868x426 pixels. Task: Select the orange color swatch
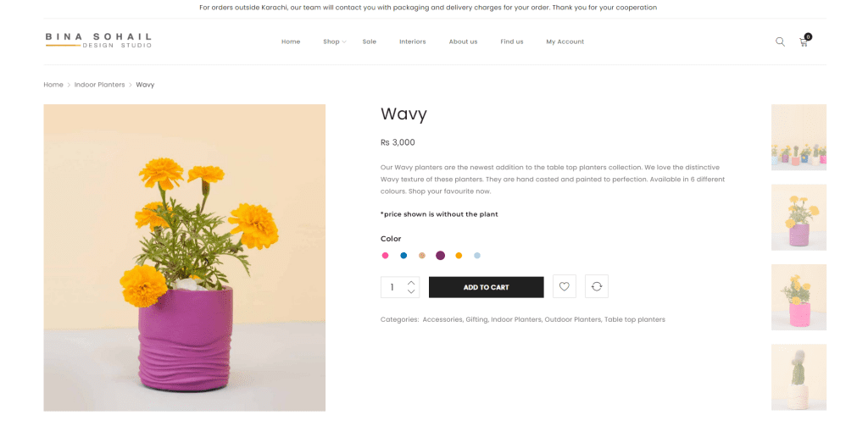point(459,256)
